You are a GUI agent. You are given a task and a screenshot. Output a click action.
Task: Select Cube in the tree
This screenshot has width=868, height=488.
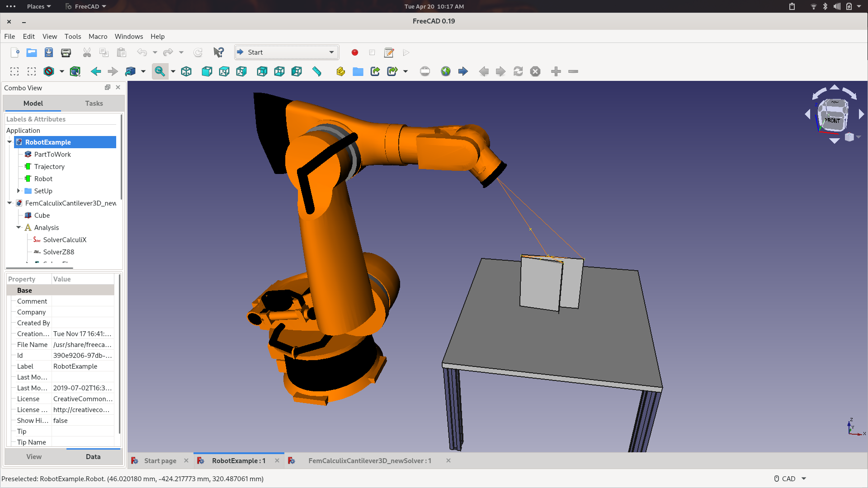pyautogui.click(x=42, y=215)
